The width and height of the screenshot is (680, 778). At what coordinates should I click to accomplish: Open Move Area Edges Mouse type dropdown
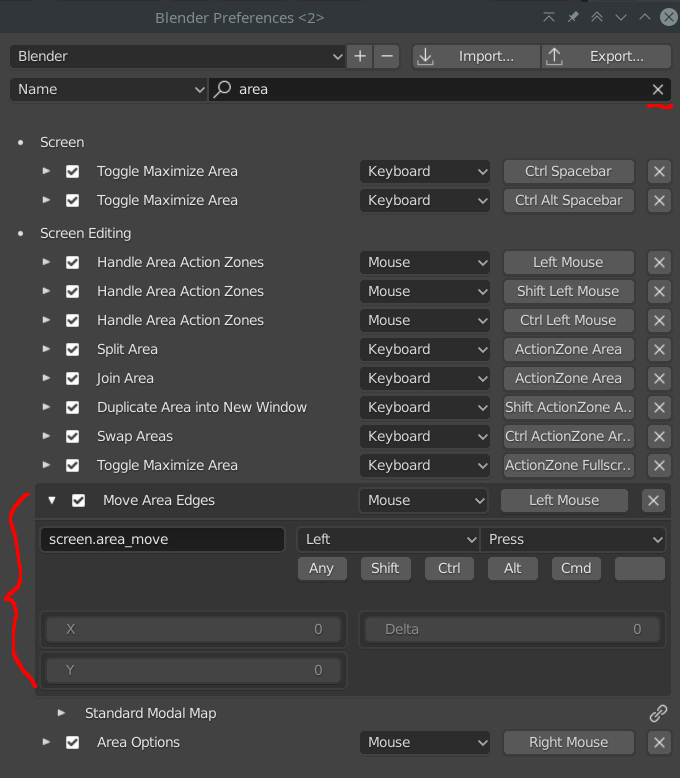pyautogui.click(x=423, y=501)
